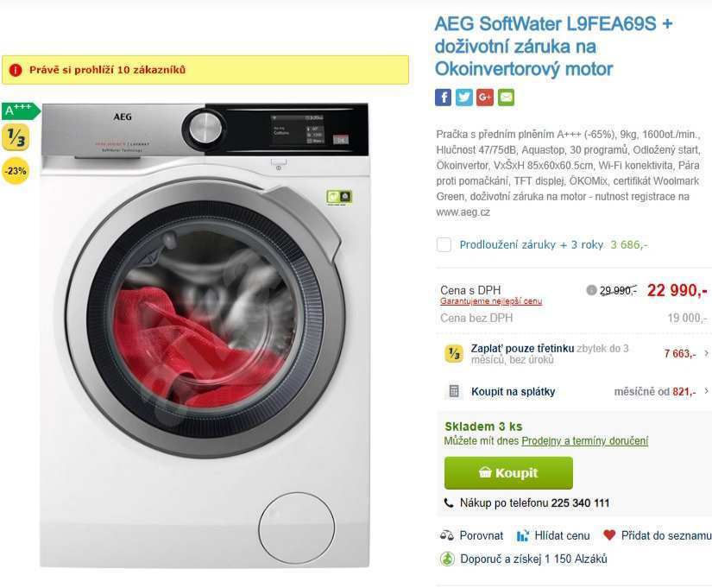The image size is (712, 588).
Task: Open Koupit na splátky option
Action: 514,391
